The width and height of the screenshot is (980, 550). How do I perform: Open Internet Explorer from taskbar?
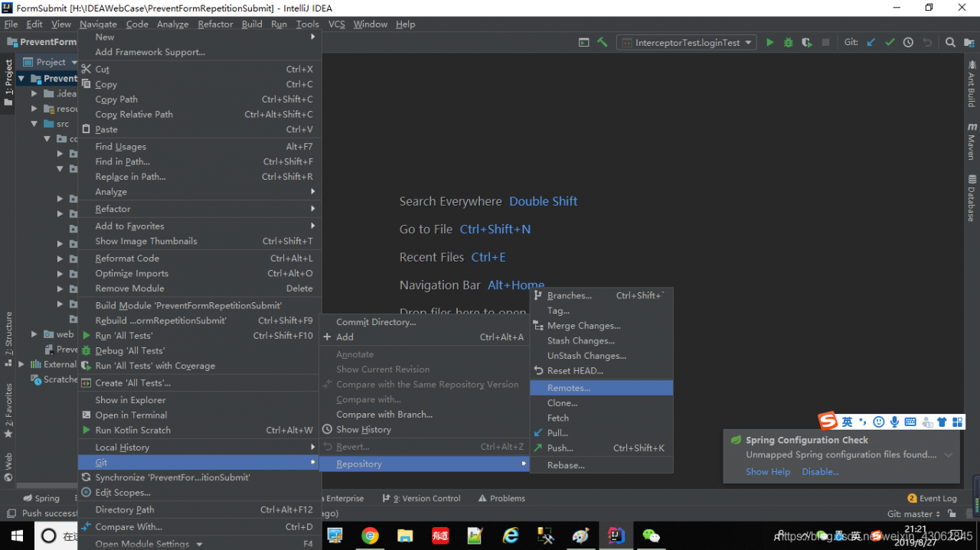coord(511,535)
